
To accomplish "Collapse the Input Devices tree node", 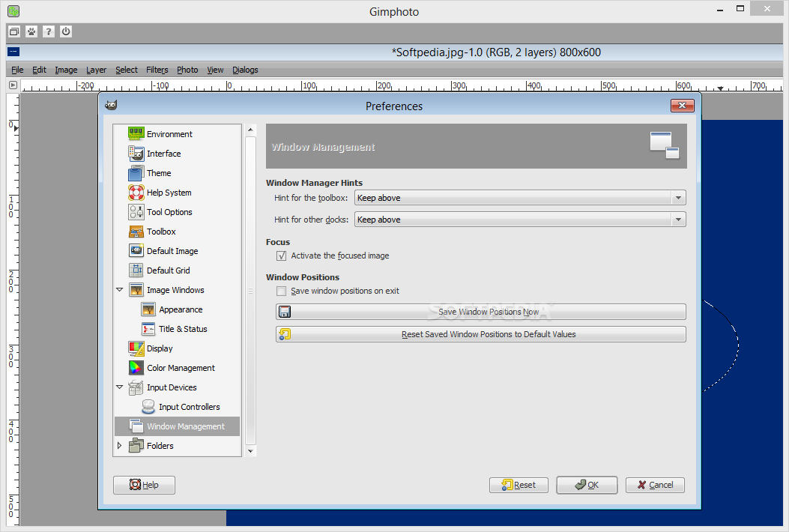I will [120, 387].
